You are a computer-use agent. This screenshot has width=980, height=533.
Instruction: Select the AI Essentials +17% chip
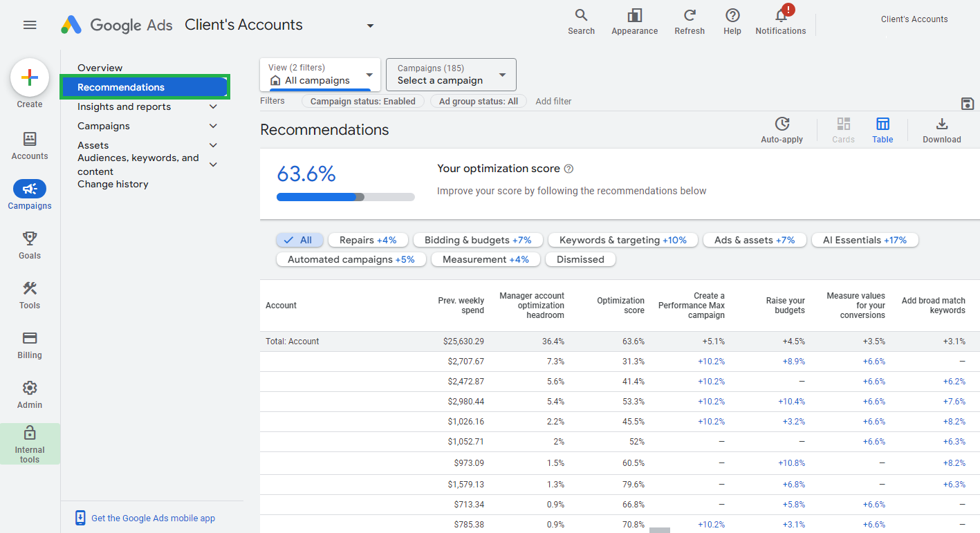tap(865, 240)
